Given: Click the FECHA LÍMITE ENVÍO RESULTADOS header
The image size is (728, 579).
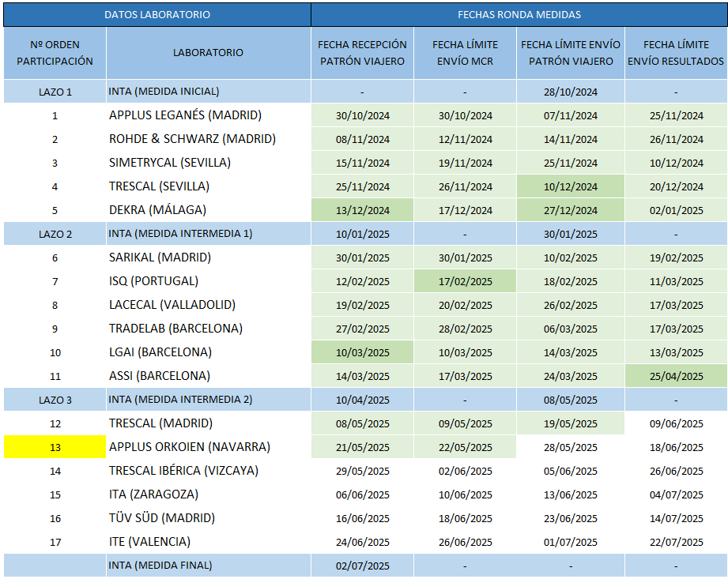Looking at the screenshot, I should (676, 53).
